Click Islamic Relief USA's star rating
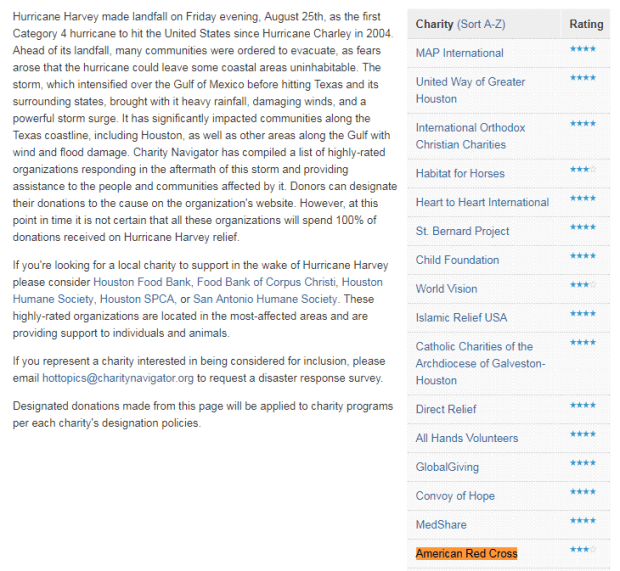This screenshot has height=571, width=620. [582, 315]
